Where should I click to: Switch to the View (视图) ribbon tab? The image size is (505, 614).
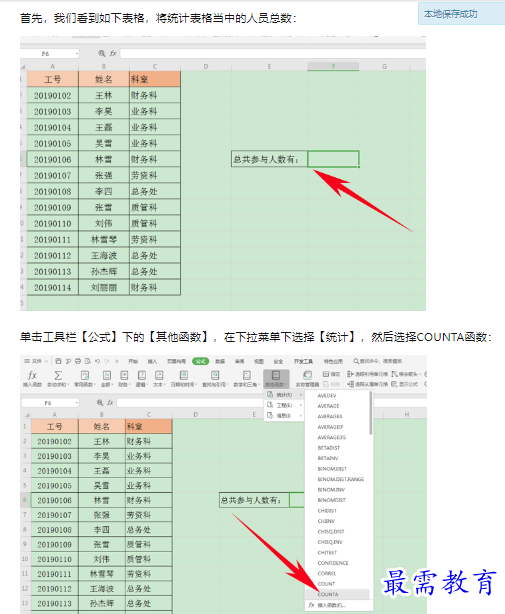259,361
